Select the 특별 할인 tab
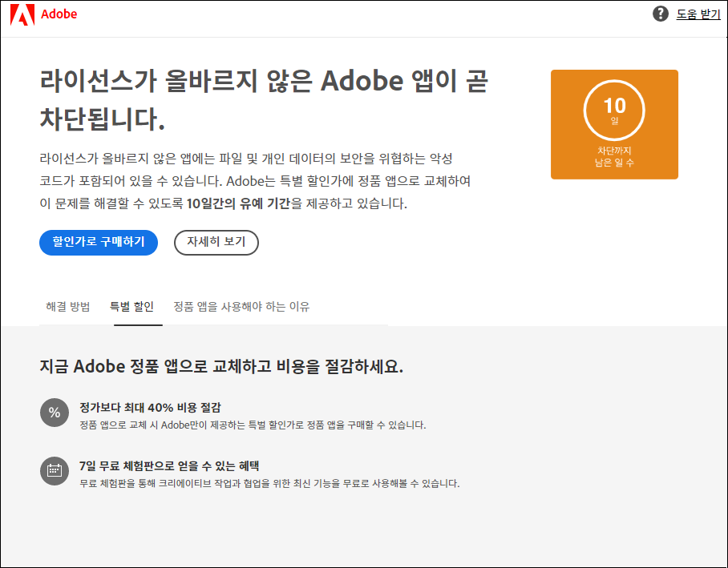This screenshot has height=568, width=728. pyautogui.click(x=131, y=306)
